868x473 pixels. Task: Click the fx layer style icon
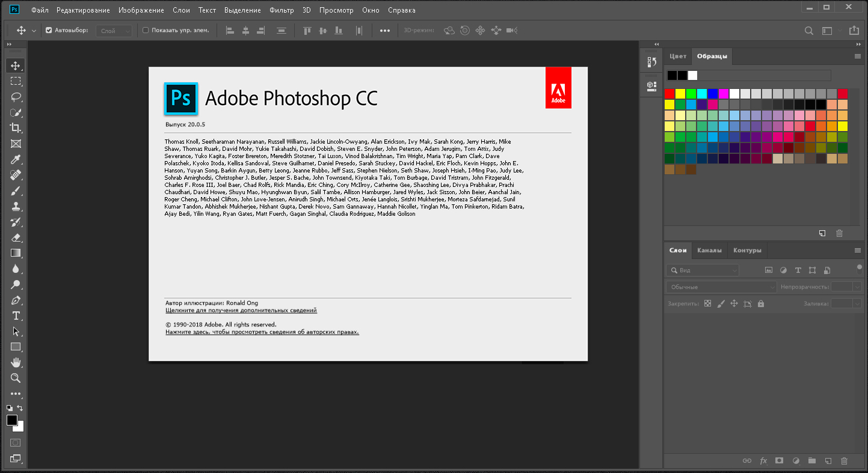(x=763, y=461)
